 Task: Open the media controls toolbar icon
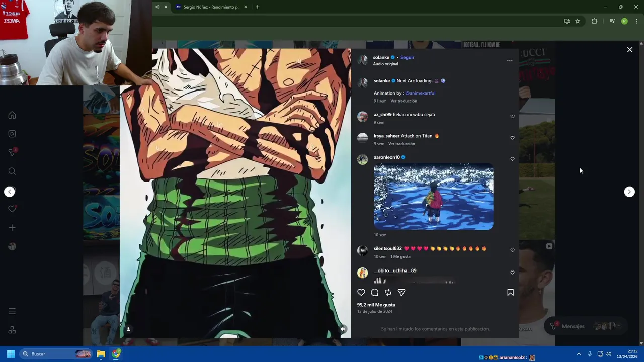(x=612, y=21)
